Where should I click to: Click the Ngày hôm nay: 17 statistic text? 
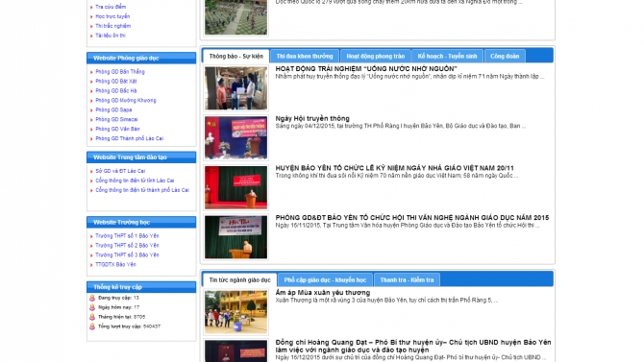point(118,307)
